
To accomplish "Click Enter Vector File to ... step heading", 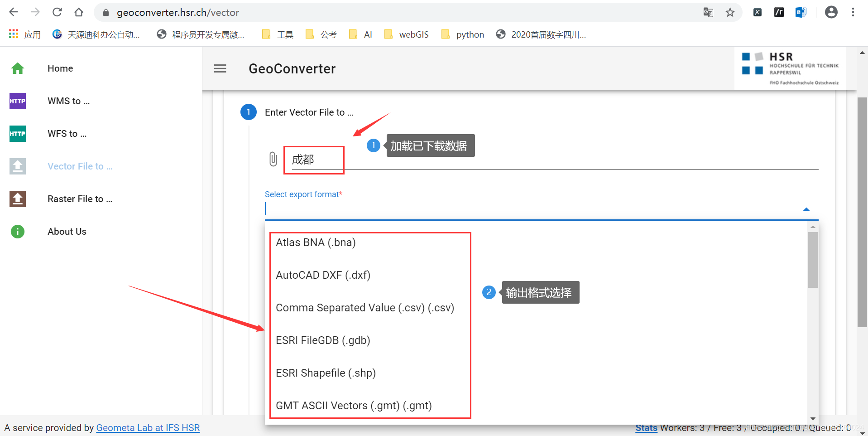I will click(309, 112).
